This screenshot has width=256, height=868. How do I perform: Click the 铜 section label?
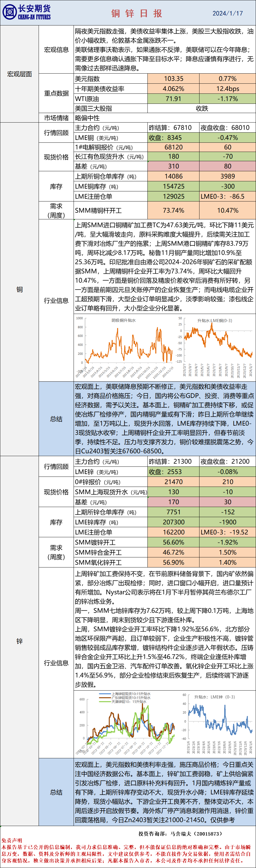point(20,289)
